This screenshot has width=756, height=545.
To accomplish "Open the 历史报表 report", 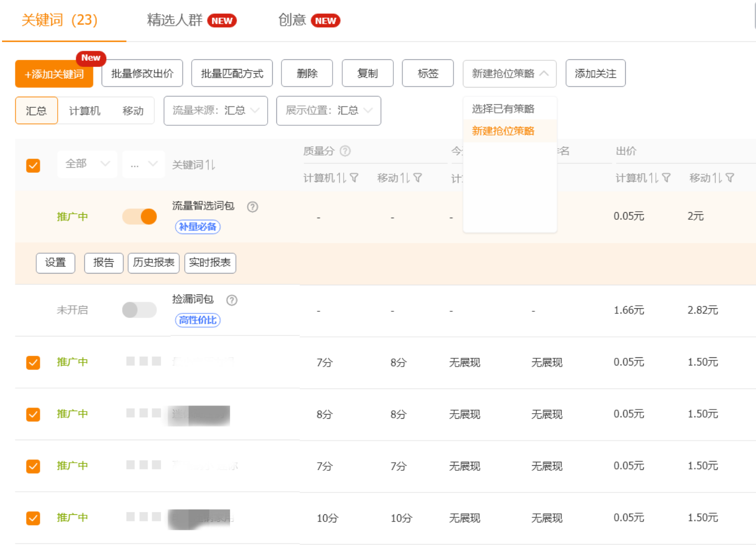I will coord(153,263).
